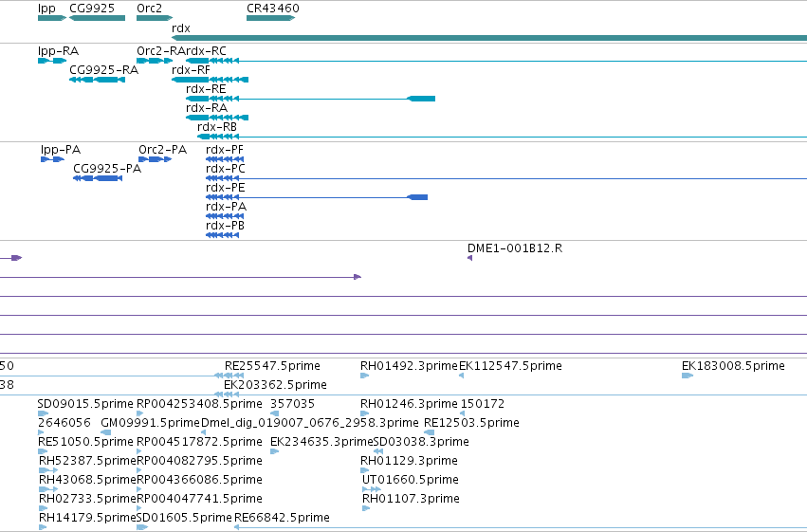Select the rdx-PB protein label

(x=225, y=226)
